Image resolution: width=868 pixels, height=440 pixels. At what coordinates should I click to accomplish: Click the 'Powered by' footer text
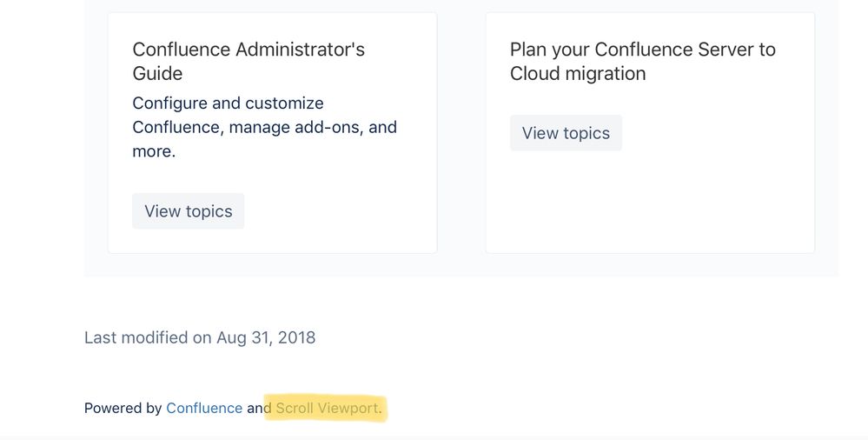tap(123, 408)
